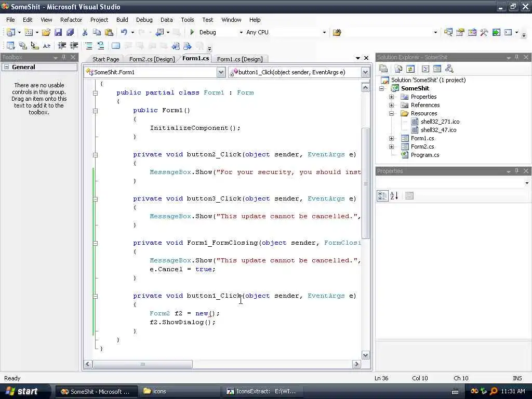Viewport: 532px width, 399px height.
Task: Switch to the icons folder taskbar button
Action: click(179, 391)
